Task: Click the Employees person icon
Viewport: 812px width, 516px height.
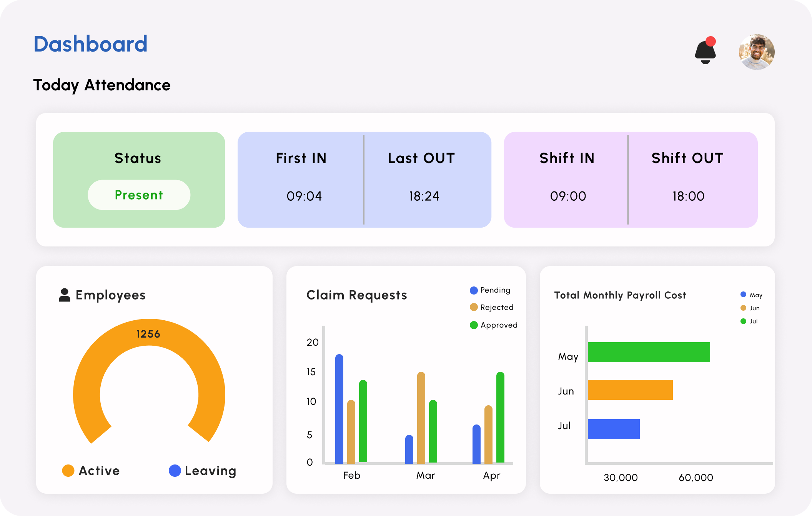Action: [65, 295]
